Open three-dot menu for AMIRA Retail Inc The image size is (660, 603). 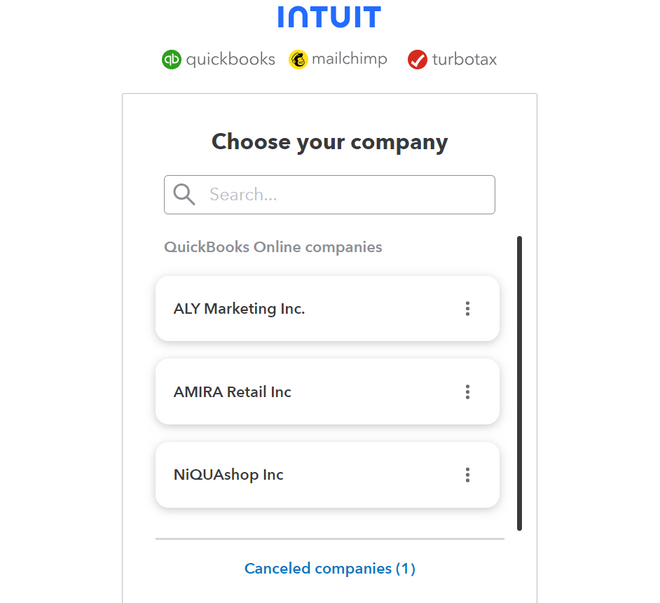(x=467, y=392)
